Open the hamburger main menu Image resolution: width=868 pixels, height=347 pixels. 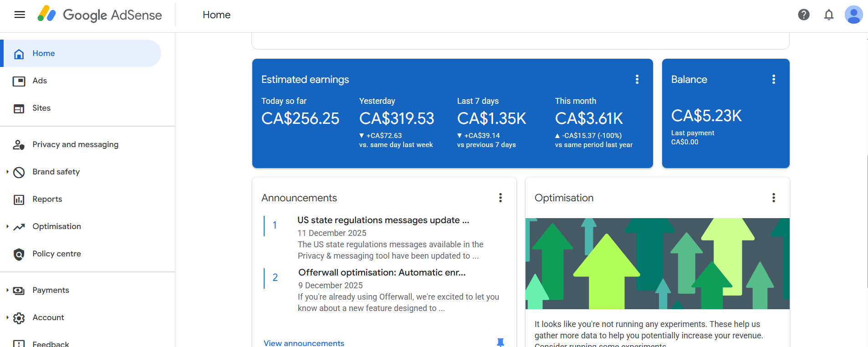pyautogui.click(x=20, y=15)
